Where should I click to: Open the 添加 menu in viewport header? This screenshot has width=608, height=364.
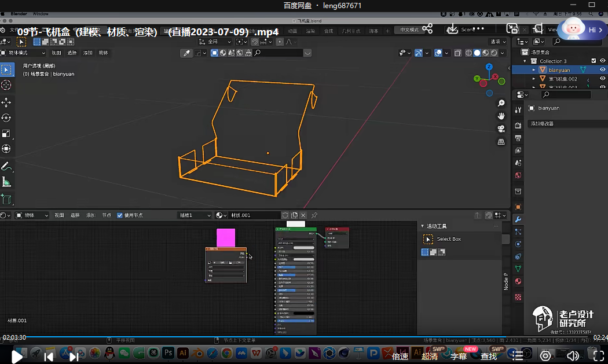[x=87, y=53]
